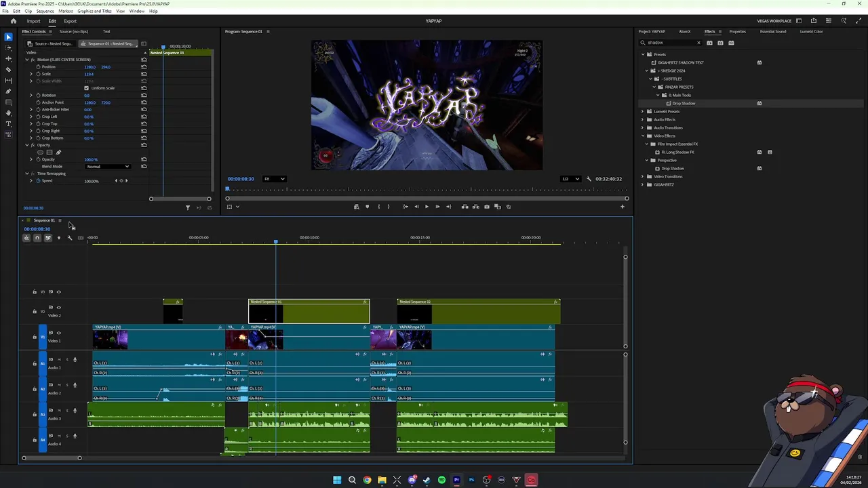
Task: Open the Workspaces layout icon
Action: click(x=799, y=21)
